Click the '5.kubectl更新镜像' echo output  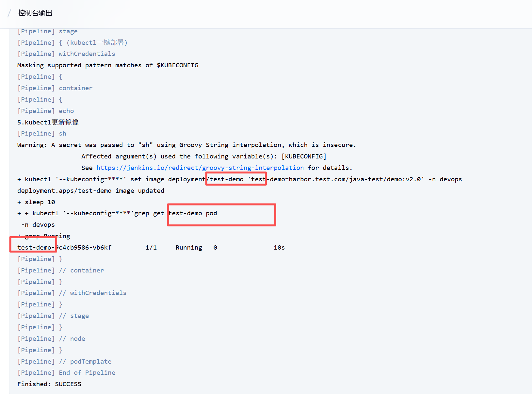(x=48, y=123)
